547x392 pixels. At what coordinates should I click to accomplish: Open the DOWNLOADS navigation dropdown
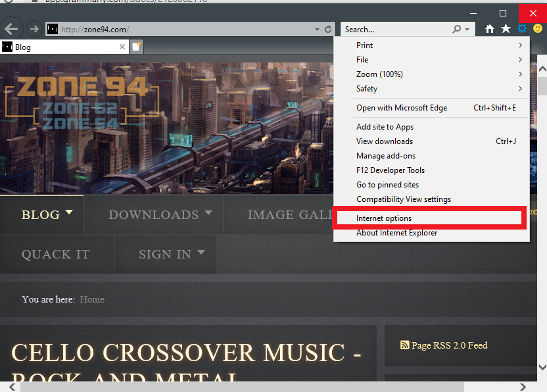click(208, 212)
